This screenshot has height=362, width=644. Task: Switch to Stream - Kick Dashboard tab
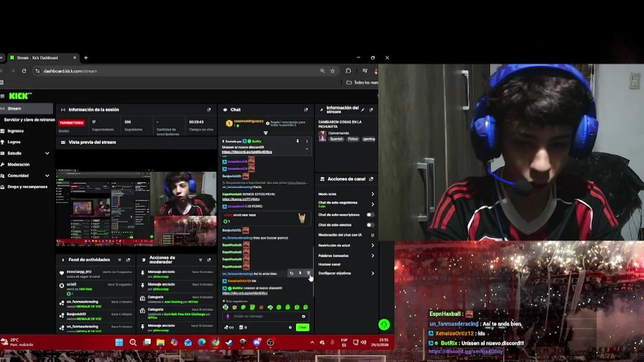point(43,58)
